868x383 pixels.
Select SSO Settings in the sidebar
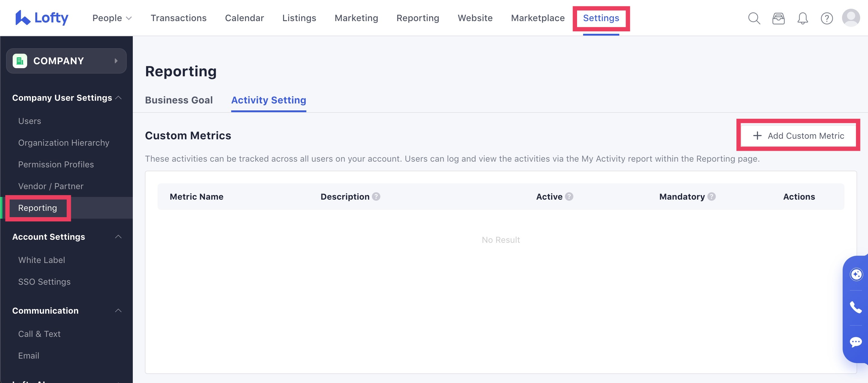(x=44, y=282)
